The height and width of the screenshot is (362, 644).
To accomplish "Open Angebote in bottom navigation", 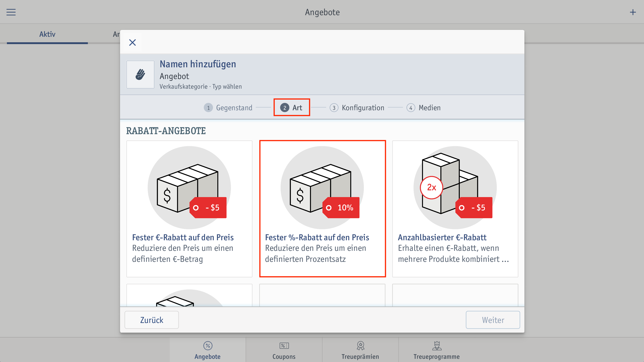I will 207,350.
